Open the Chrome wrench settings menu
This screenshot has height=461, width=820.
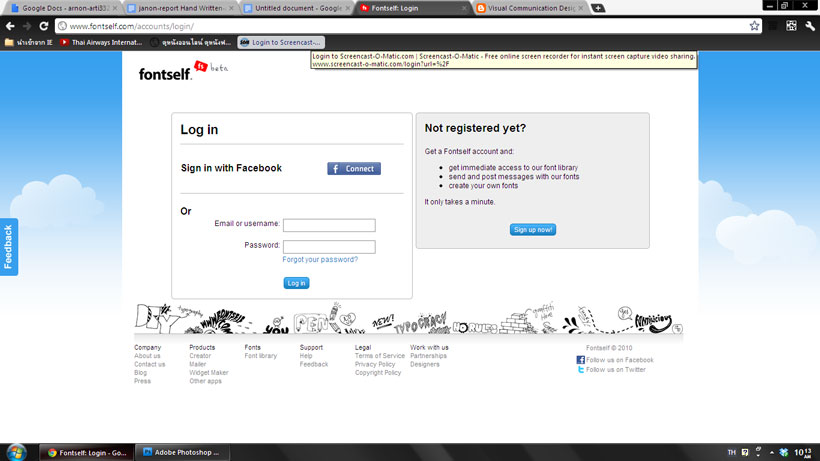point(810,26)
